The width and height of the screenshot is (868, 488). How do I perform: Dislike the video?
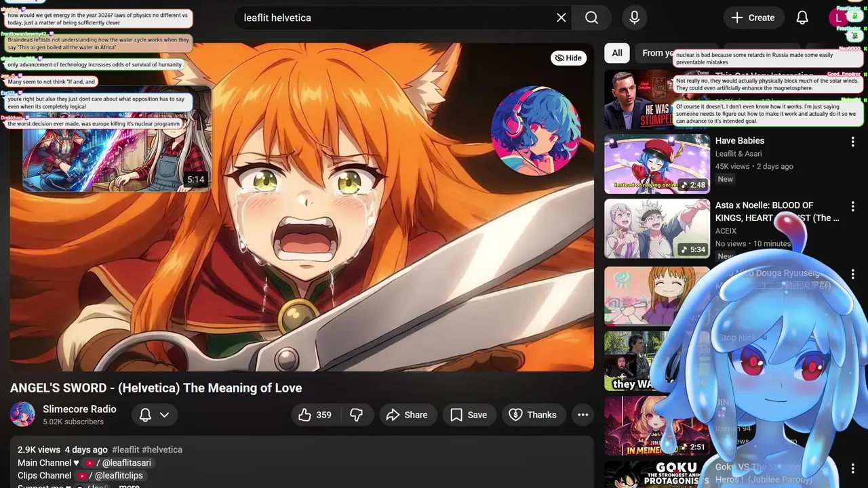356,415
